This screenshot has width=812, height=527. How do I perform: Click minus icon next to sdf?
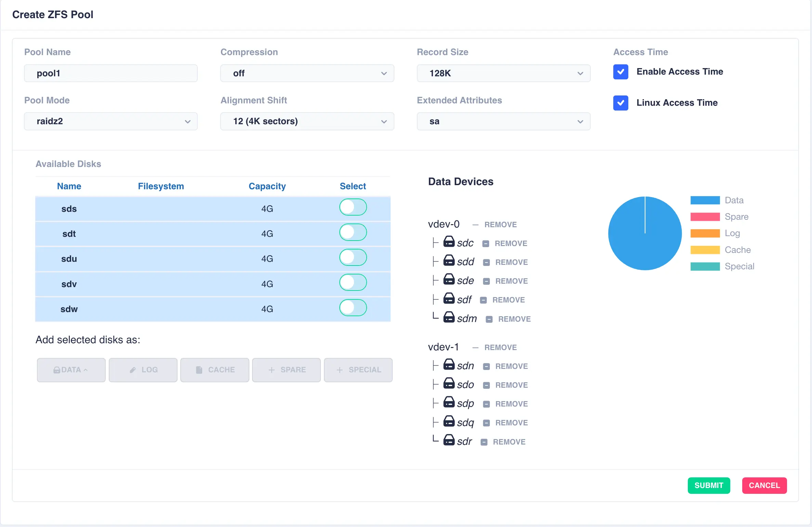pyautogui.click(x=483, y=300)
